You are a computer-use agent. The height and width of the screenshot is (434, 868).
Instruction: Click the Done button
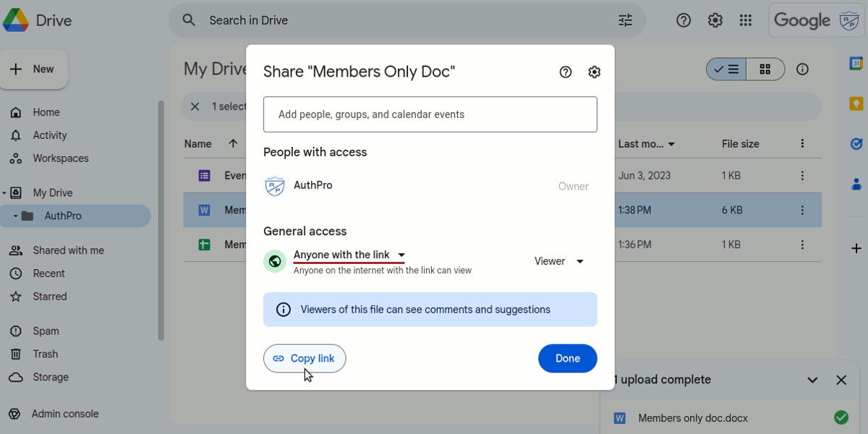point(568,358)
